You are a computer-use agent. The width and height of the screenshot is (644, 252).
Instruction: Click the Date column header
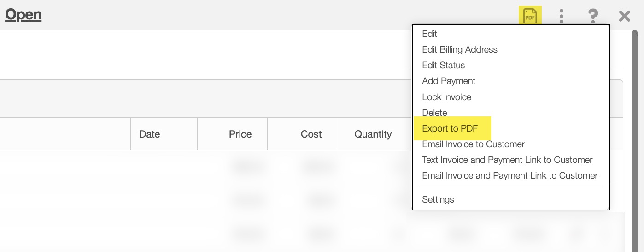coord(150,134)
